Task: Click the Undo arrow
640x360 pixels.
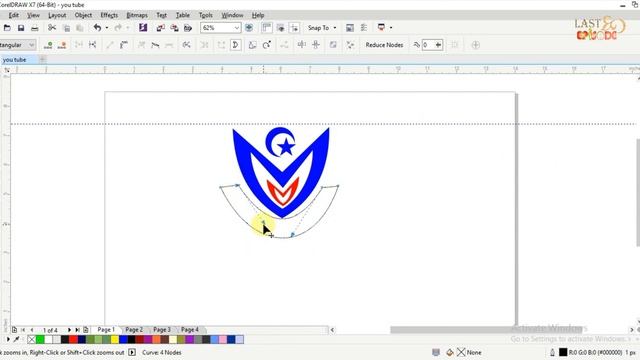Action: pos(97,28)
